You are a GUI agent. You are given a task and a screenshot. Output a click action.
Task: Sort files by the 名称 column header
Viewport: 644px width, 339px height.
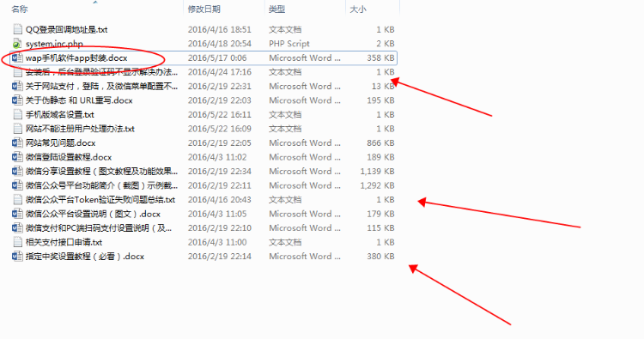pos(20,9)
